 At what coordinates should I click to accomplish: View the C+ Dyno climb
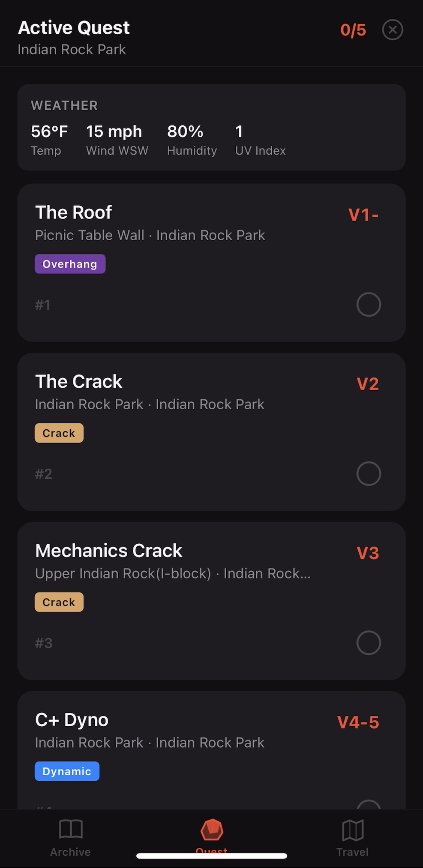[72, 720]
